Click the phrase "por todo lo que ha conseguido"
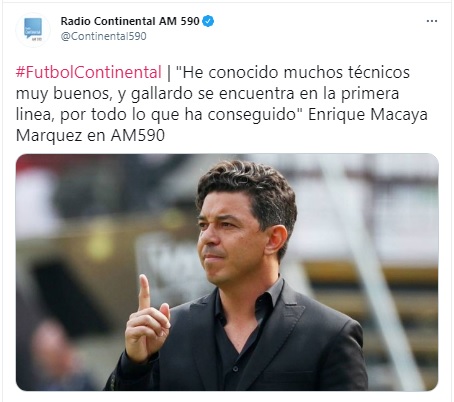The width and height of the screenshot is (454, 402). coord(178,115)
